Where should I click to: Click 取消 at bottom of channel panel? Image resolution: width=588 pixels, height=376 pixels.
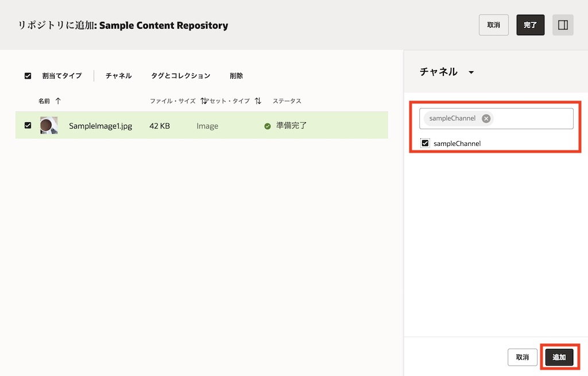[x=522, y=357]
